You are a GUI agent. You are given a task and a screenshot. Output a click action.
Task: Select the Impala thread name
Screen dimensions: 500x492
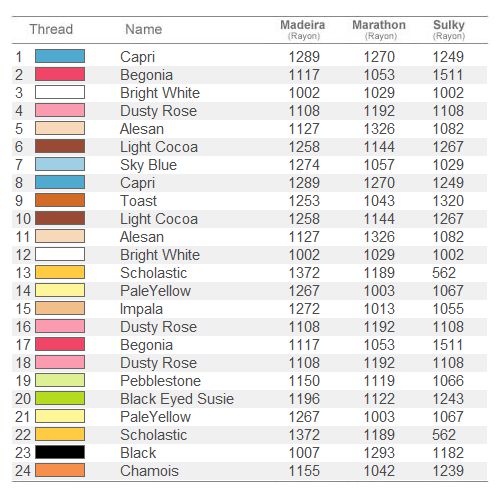click(x=141, y=309)
